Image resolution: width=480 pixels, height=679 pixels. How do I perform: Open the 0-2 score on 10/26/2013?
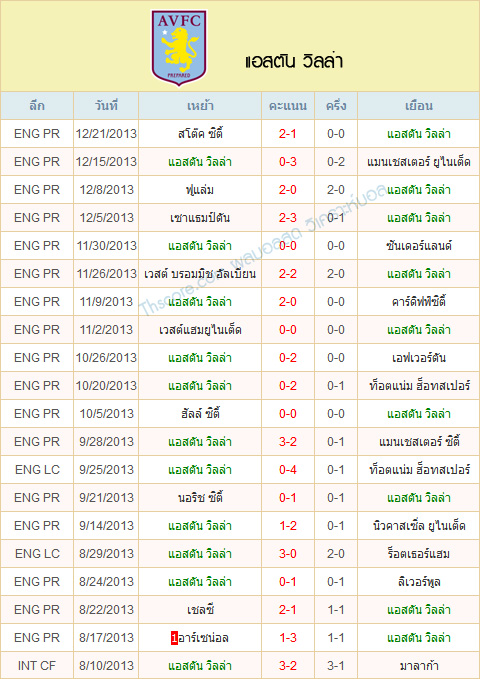288,358
